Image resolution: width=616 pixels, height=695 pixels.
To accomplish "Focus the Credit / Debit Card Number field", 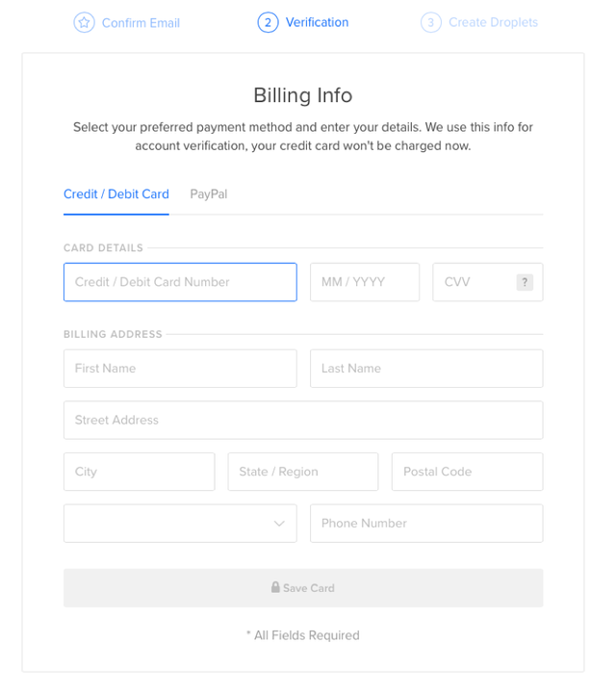I will click(x=180, y=282).
